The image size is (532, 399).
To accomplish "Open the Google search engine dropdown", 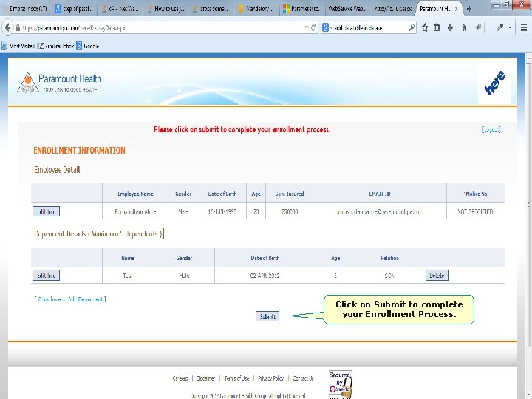I will pyautogui.click(x=327, y=27).
